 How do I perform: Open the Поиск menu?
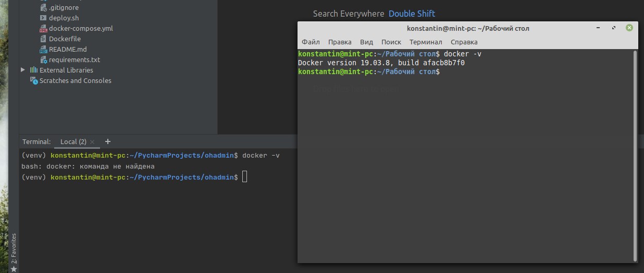pyautogui.click(x=391, y=42)
